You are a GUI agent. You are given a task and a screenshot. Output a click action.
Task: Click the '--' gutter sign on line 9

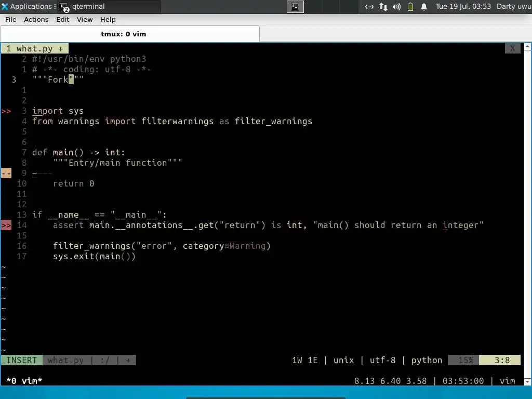pyautogui.click(x=6, y=174)
